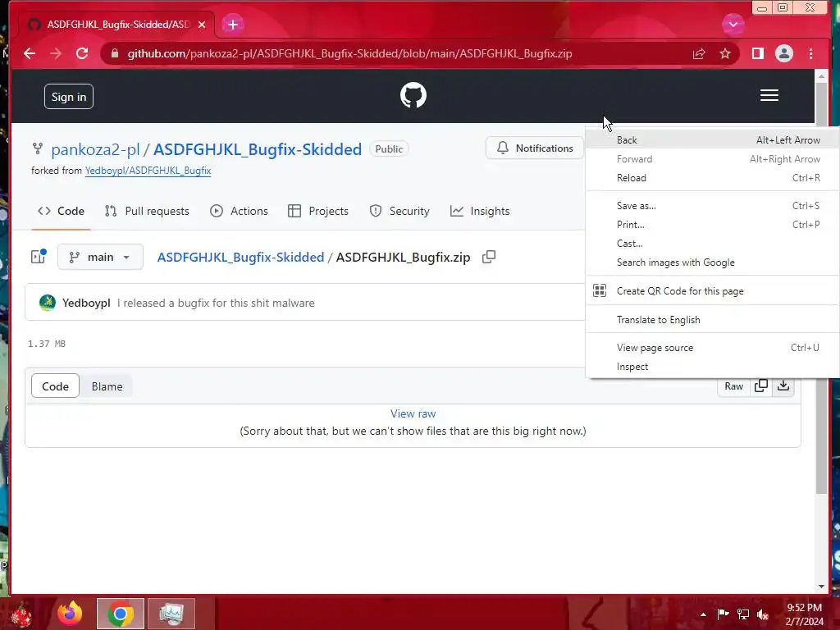This screenshot has height=630, width=840.
Task: Select View page source
Action: [713, 348]
